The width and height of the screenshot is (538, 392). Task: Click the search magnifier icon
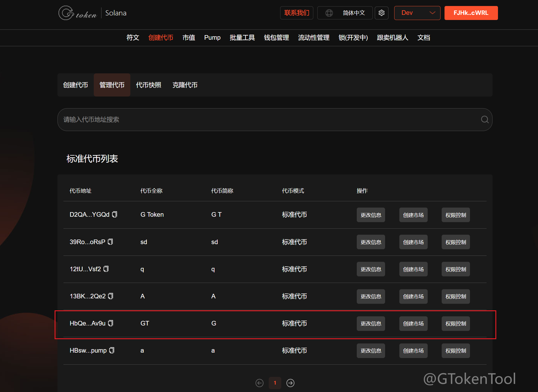pos(485,120)
